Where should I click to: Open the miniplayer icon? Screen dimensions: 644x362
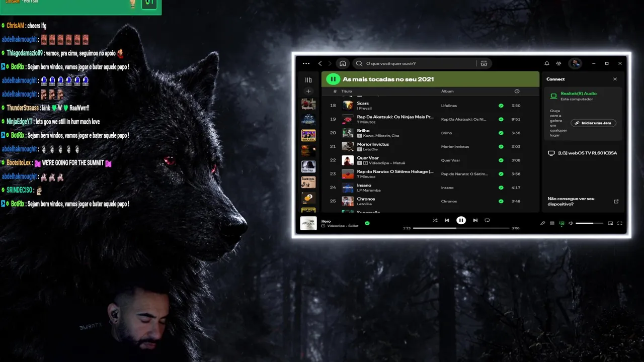click(610, 223)
